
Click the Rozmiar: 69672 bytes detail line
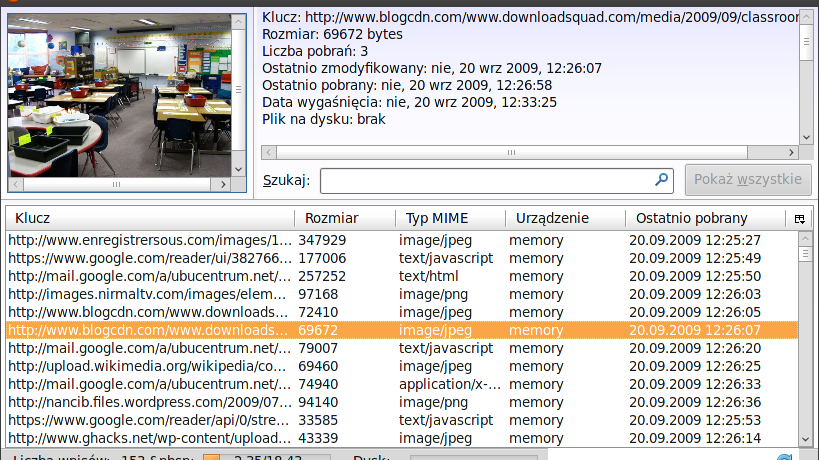click(332, 34)
